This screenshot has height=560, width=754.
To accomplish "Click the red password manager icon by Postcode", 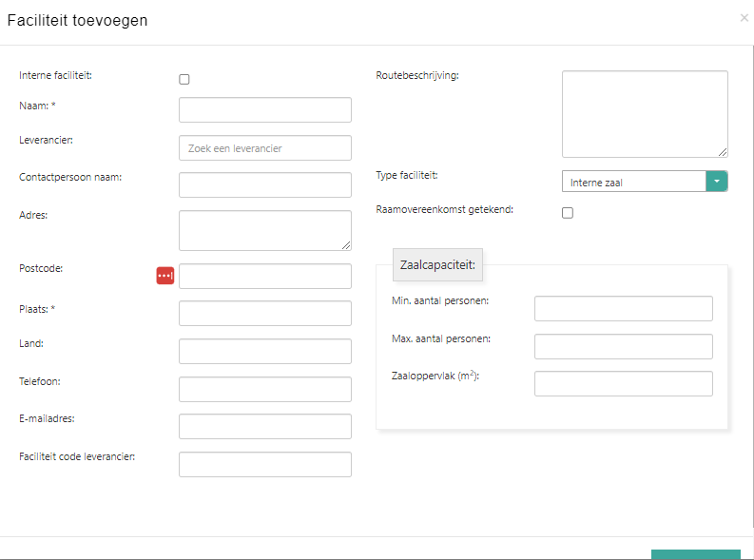I will click(x=165, y=276).
